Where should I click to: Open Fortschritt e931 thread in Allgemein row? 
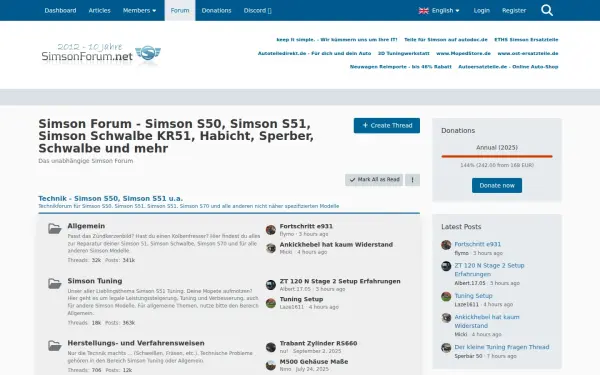306,226
